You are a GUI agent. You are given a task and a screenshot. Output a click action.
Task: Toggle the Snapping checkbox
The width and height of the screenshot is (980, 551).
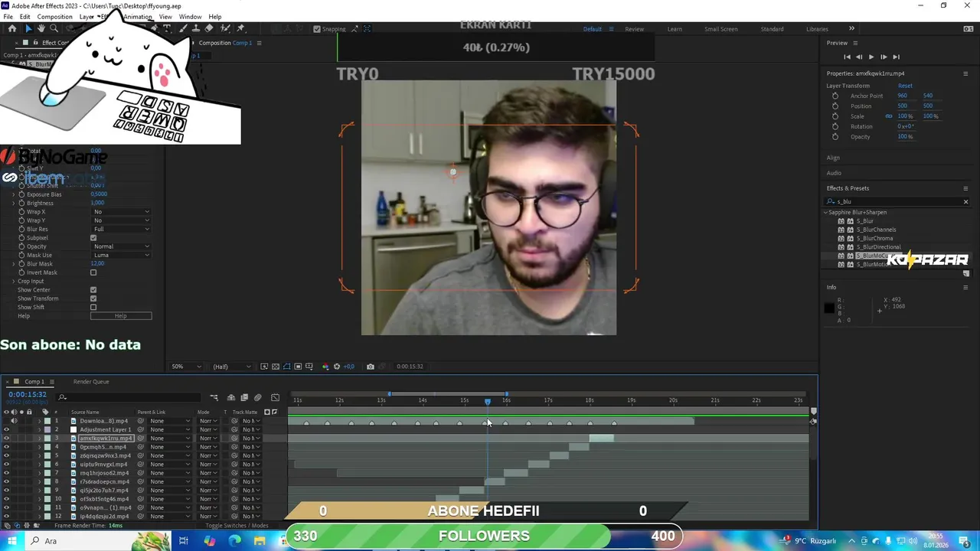[317, 29]
